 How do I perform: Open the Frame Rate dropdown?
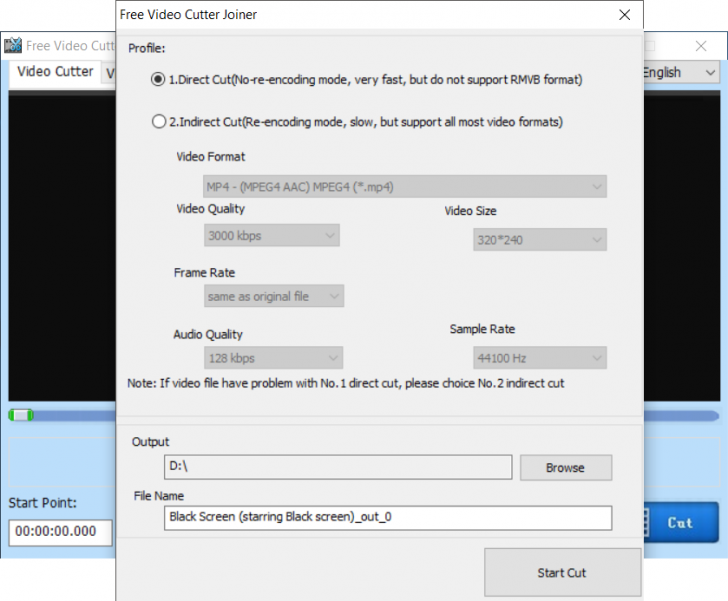click(274, 296)
